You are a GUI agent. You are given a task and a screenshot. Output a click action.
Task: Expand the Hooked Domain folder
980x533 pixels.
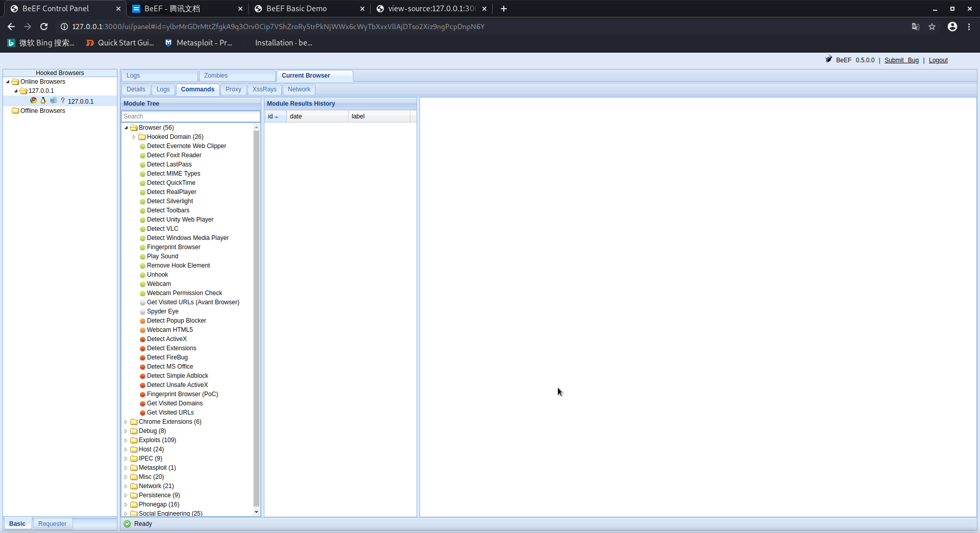tap(134, 137)
